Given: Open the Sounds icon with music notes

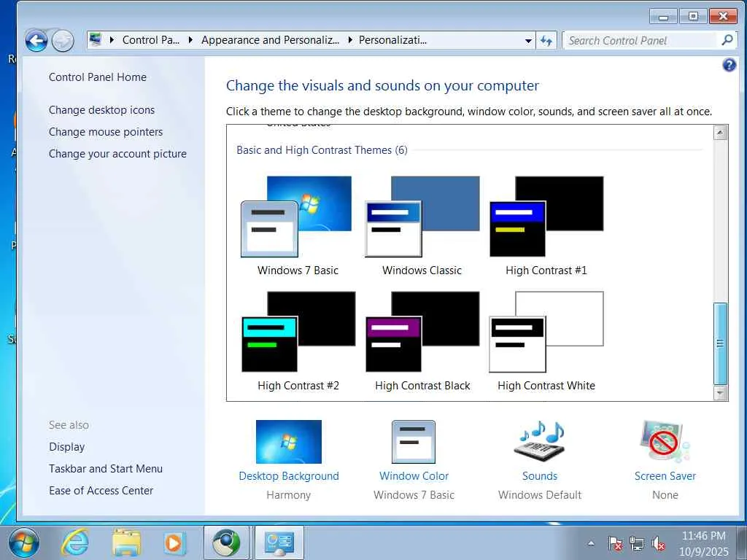Looking at the screenshot, I should point(539,441).
